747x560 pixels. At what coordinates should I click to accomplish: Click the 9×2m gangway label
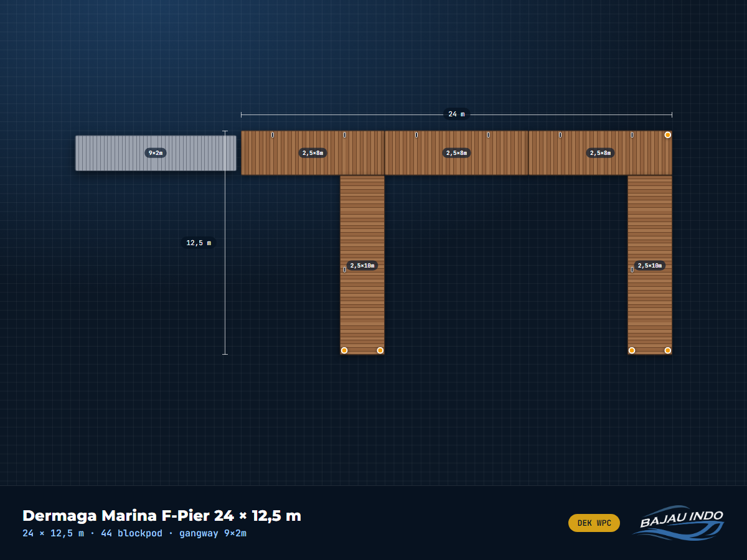click(156, 153)
